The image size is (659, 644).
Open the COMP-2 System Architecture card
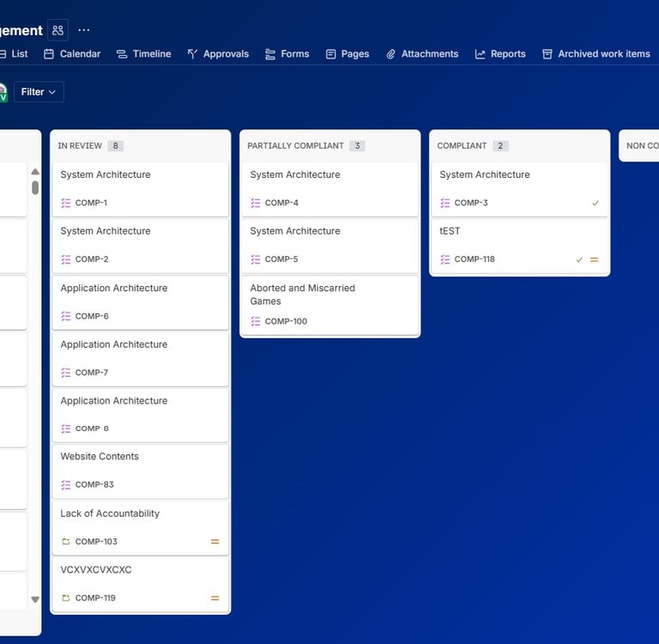pos(141,246)
